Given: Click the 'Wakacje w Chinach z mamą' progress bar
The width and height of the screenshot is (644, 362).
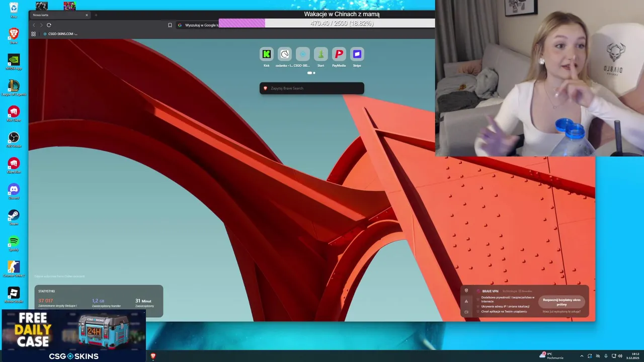Looking at the screenshot, I should (x=327, y=23).
